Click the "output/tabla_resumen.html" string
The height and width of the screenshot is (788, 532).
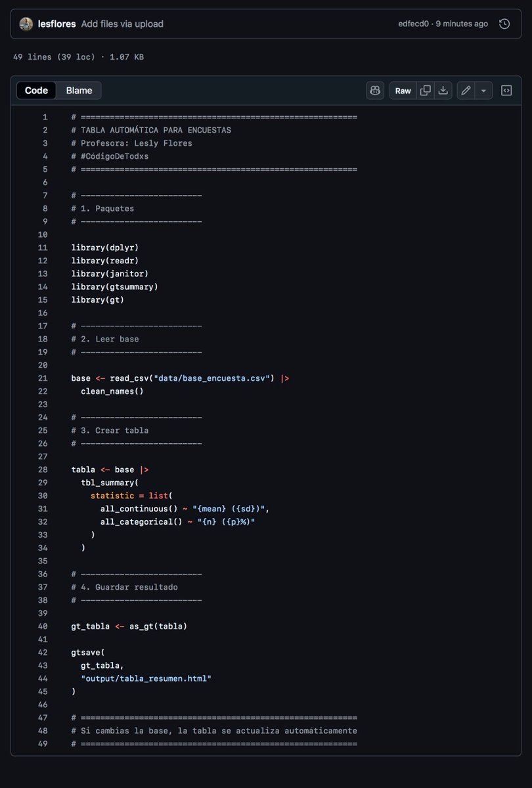click(x=146, y=678)
